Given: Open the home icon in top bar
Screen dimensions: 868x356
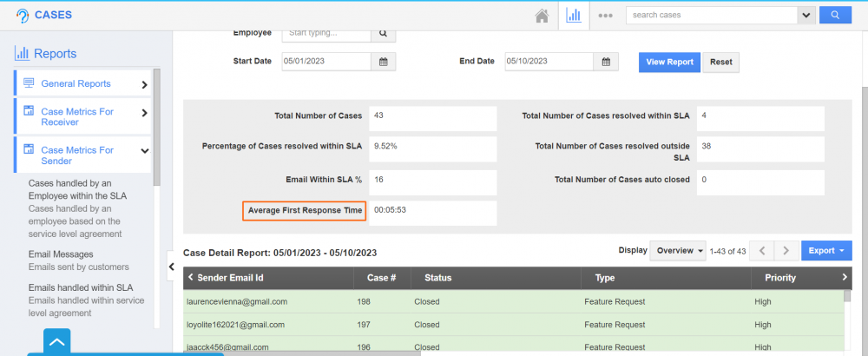Looking at the screenshot, I should click(x=542, y=16).
